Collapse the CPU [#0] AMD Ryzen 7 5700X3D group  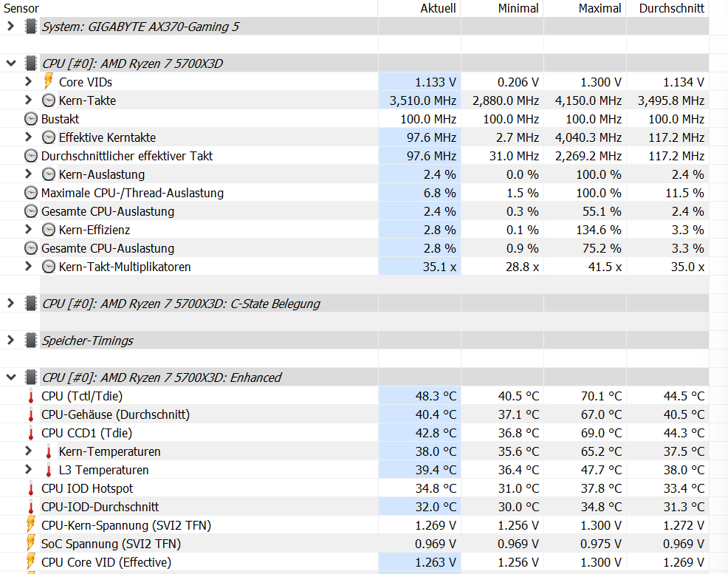[10, 64]
